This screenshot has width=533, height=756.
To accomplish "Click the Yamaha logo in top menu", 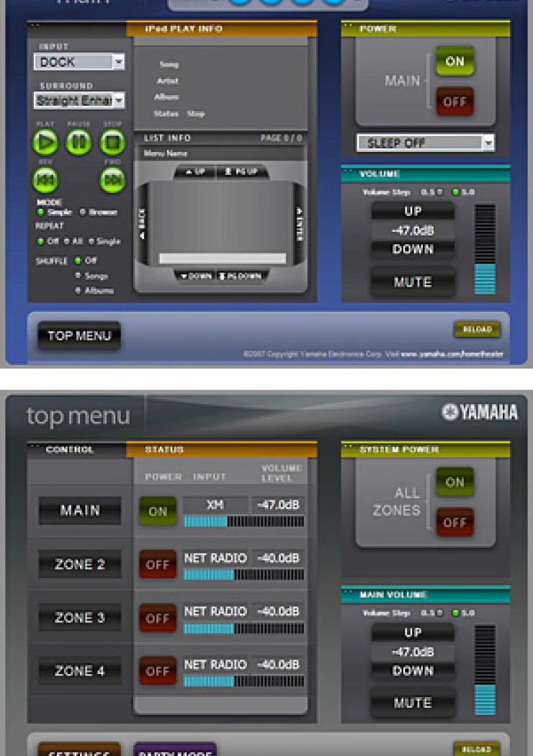I will (480, 413).
